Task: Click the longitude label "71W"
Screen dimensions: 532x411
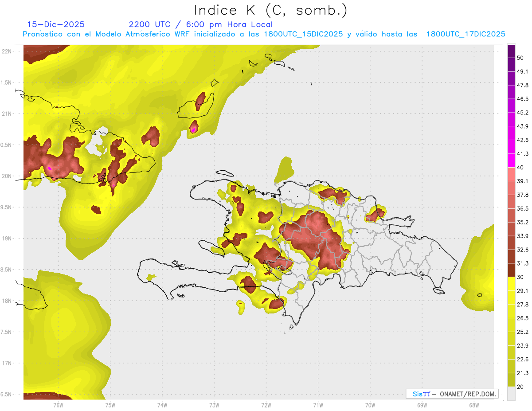Action: pyautogui.click(x=318, y=405)
